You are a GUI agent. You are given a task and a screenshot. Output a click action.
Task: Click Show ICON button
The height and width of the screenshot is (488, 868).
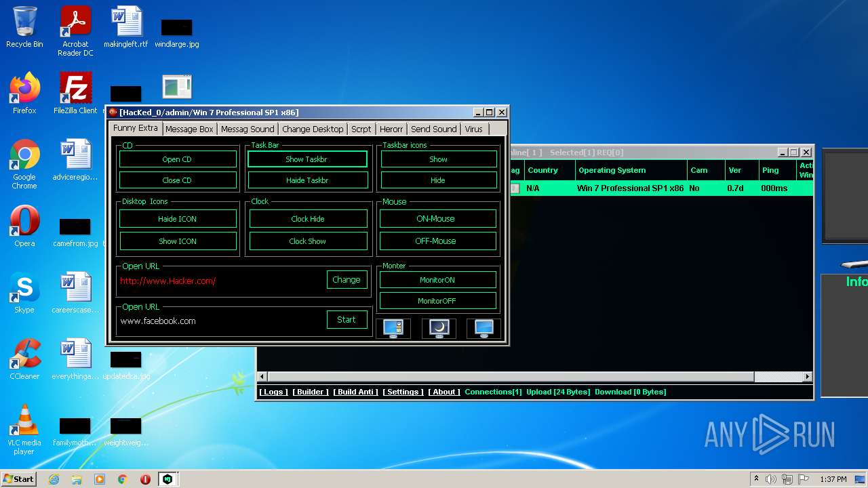[x=178, y=241]
